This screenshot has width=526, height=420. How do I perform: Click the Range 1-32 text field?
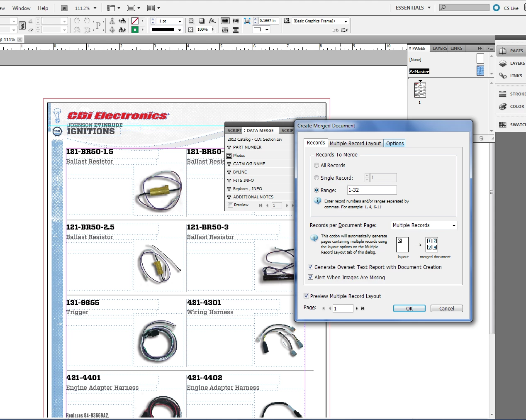coord(372,190)
